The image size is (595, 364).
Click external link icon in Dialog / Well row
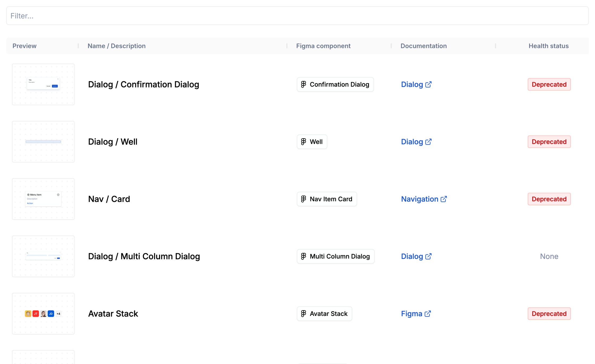[x=428, y=142]
